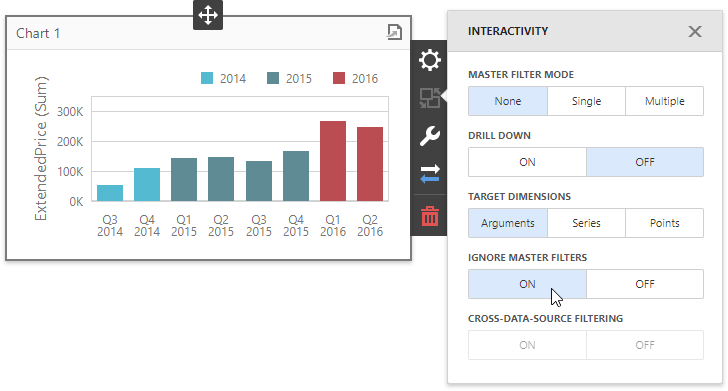The image size is (728, 391).
Task: Select Arguments as target dimension
Action: pos(507,223)
